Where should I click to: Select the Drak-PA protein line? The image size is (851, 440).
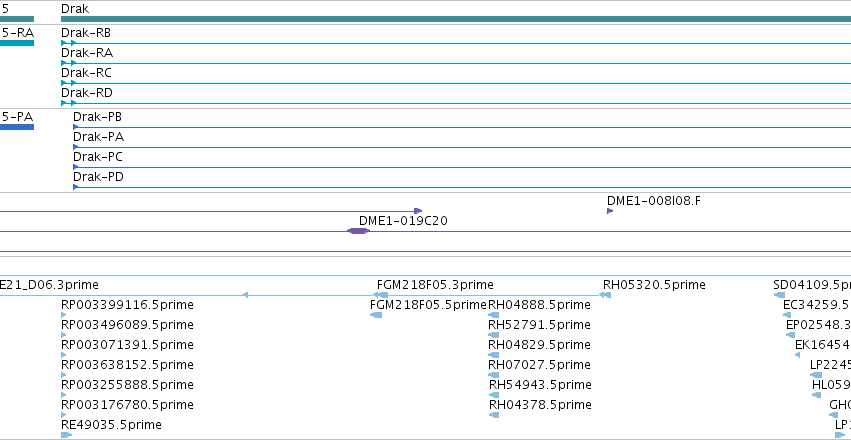(462, 147)
